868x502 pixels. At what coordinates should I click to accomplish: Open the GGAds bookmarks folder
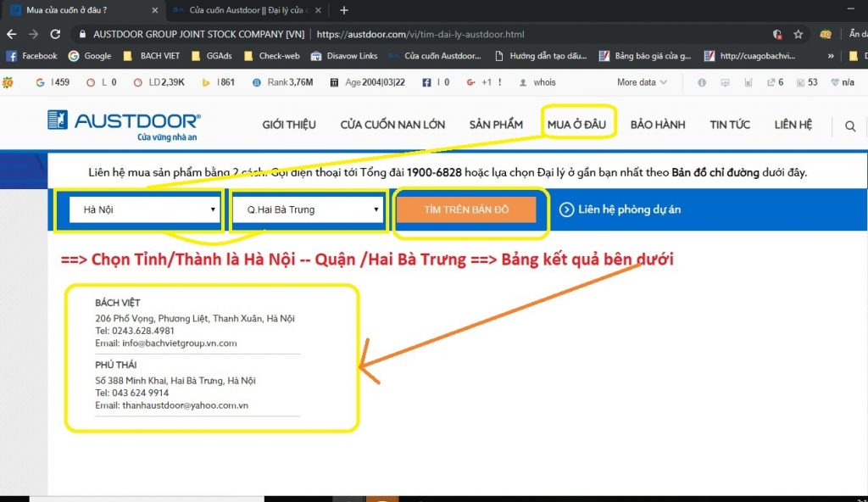[211, 56]
